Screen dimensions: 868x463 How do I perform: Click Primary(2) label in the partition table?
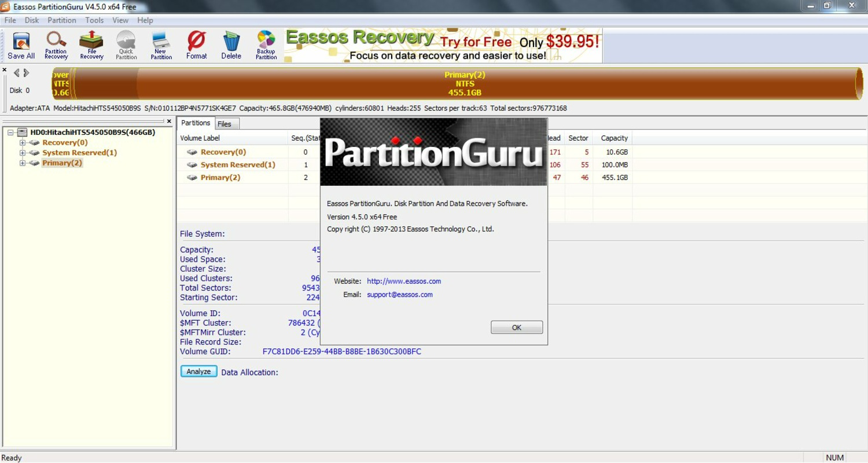tap(220, 178)
